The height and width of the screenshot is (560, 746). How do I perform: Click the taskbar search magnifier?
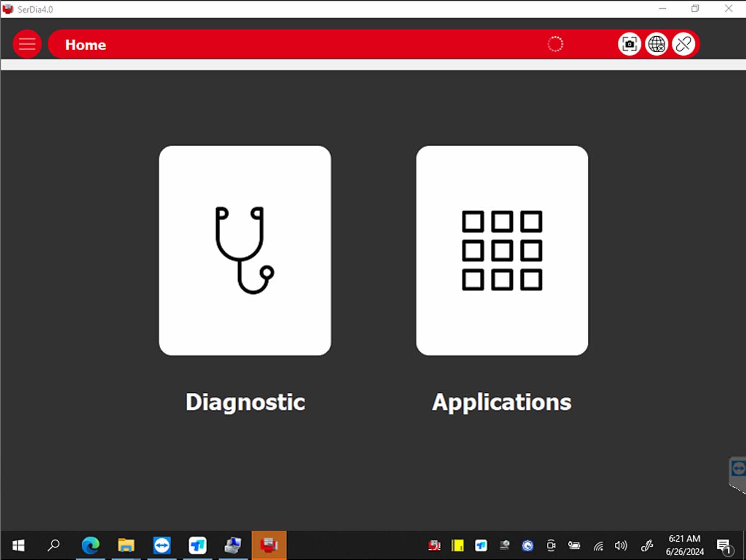[54, 546]
